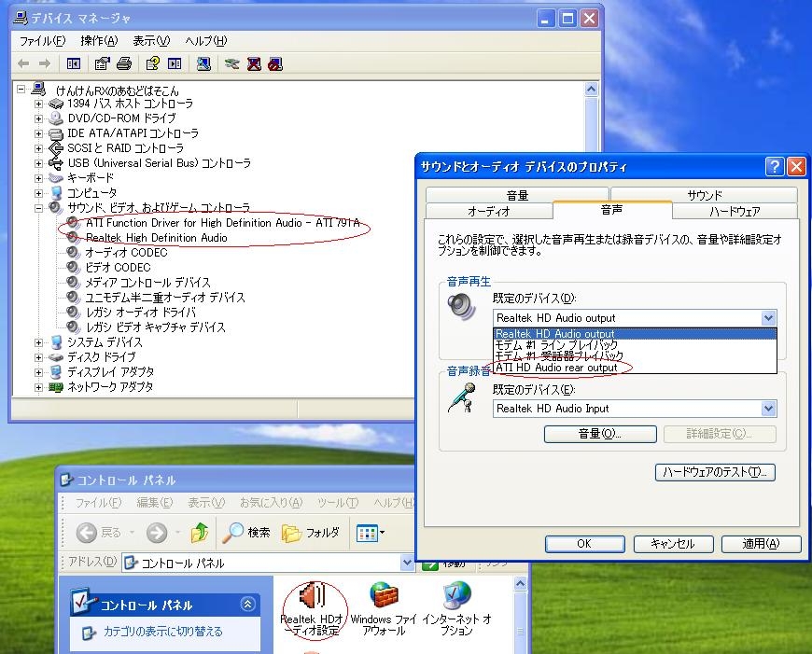Click the show/hide console tree icon
This screenshot has height=654, width=812.
click(74, 63)
